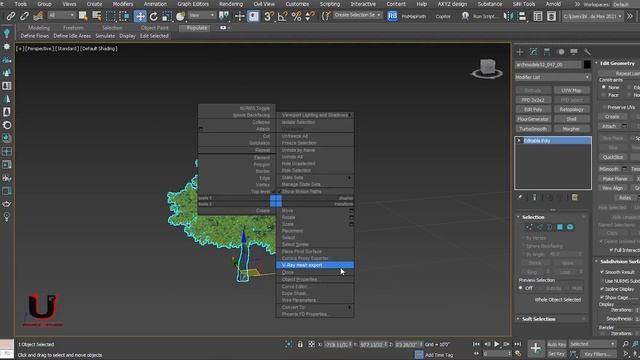Toggle the Percent Snap icon
The image size is (640, 360).
click(x=296, y=16)
